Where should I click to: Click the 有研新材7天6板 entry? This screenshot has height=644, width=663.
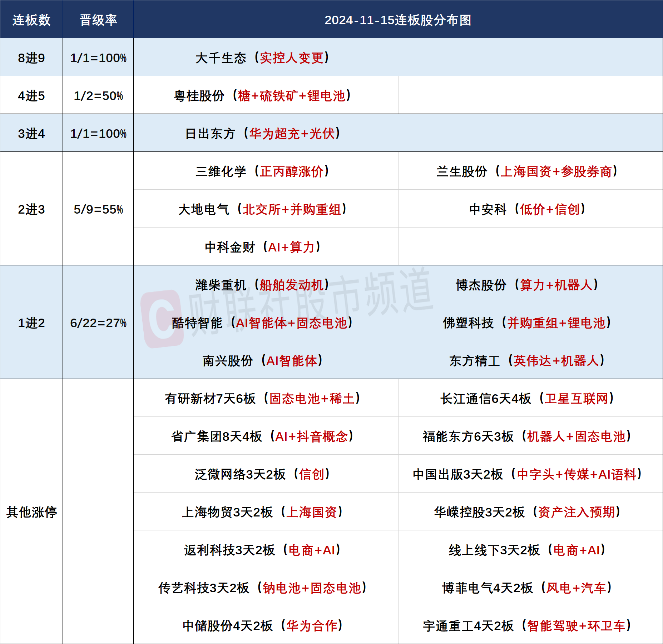coord(263,399)
